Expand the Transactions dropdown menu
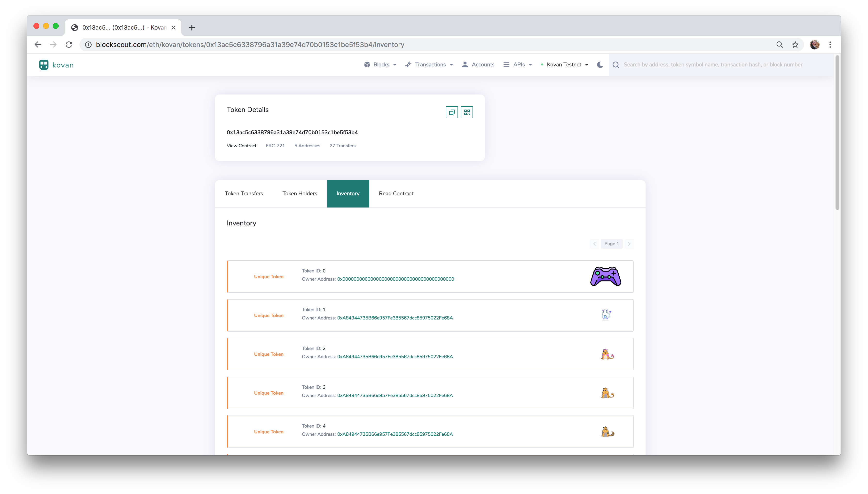Screen dimensions: 868x494 (429, 64)
